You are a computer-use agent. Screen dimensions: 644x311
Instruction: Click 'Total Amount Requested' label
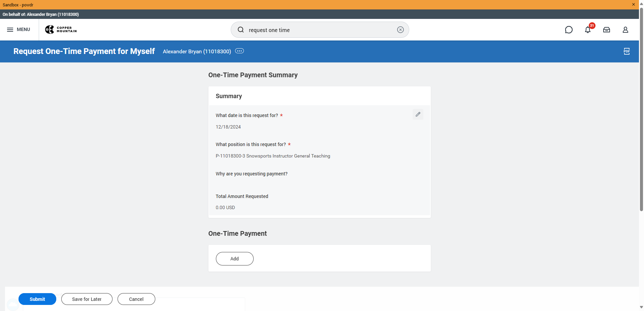pos(242,196)
